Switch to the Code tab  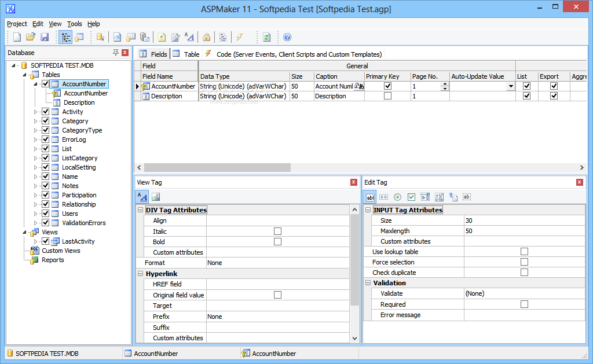pos(294,54)
